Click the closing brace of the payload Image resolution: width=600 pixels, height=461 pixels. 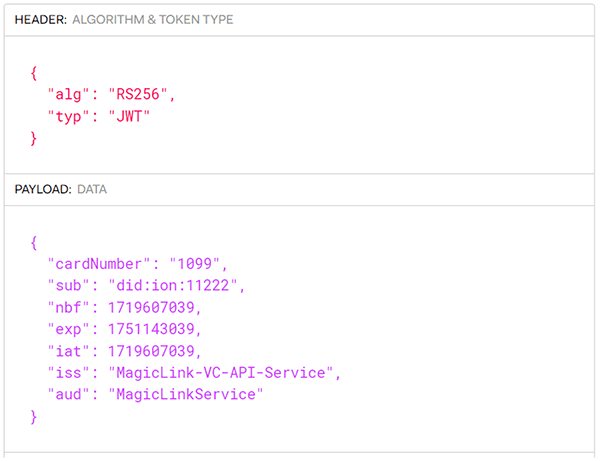tap(34, 417)
